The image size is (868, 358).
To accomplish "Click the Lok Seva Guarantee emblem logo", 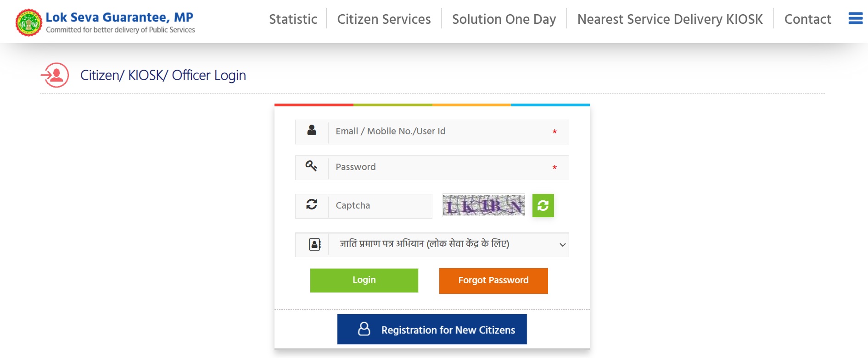I will coord(29,21).
